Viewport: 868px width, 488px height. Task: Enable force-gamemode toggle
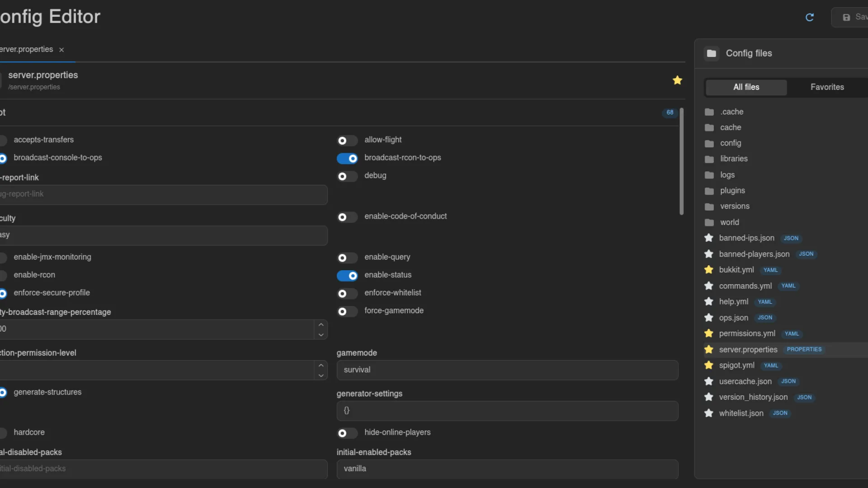point(347,311)
